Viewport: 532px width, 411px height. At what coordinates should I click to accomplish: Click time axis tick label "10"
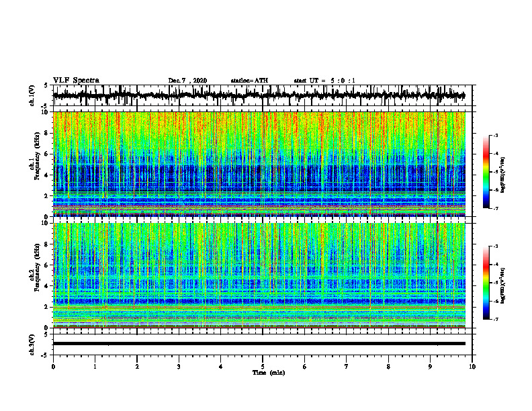coord(472,367)
